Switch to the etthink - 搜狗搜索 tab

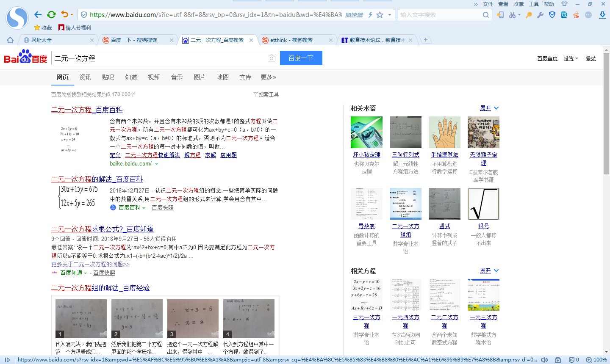coord(297,40)
